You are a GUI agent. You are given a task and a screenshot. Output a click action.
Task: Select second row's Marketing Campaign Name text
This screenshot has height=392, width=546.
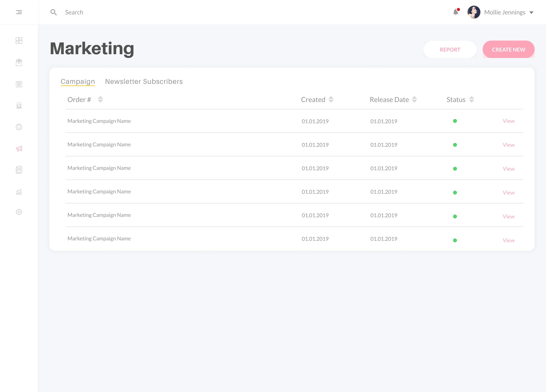tap(99, 145)
